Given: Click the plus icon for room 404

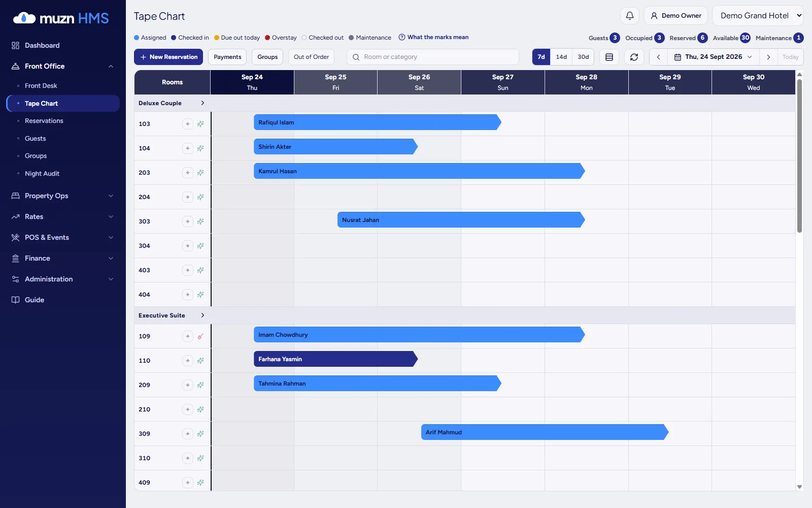Looking at the screenshot, I should point(188,295).
